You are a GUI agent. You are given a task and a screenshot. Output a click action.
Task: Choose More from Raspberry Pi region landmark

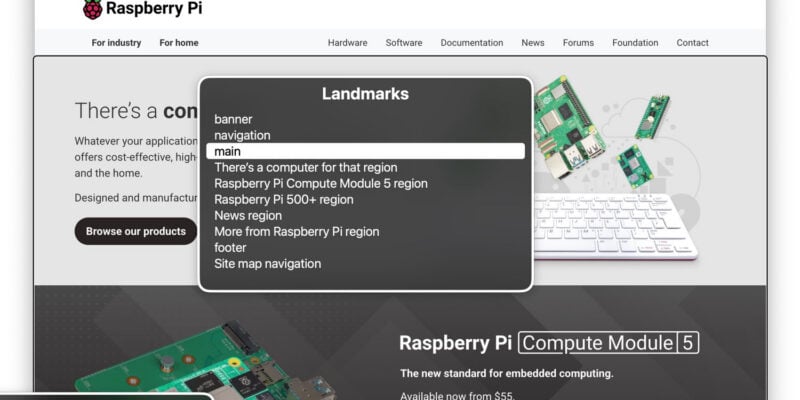[x=297, y=231]
